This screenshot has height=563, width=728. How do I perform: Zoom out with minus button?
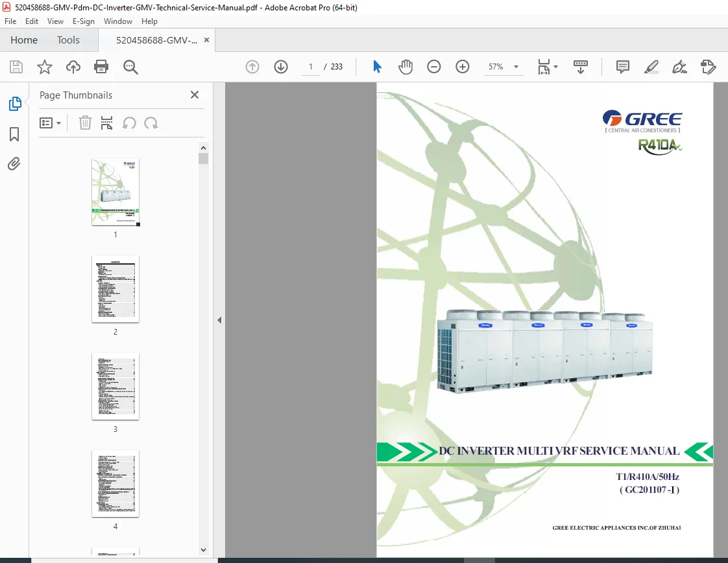(x=433, y=67)
